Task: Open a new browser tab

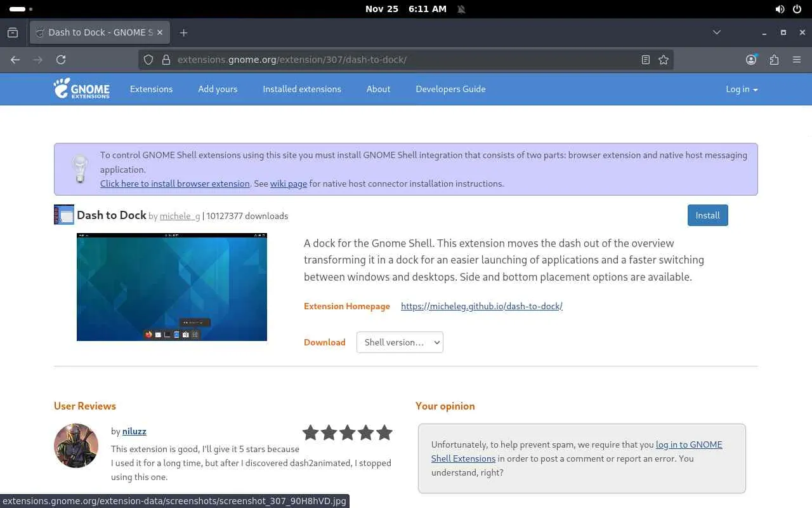Action: tap(183, 32)
